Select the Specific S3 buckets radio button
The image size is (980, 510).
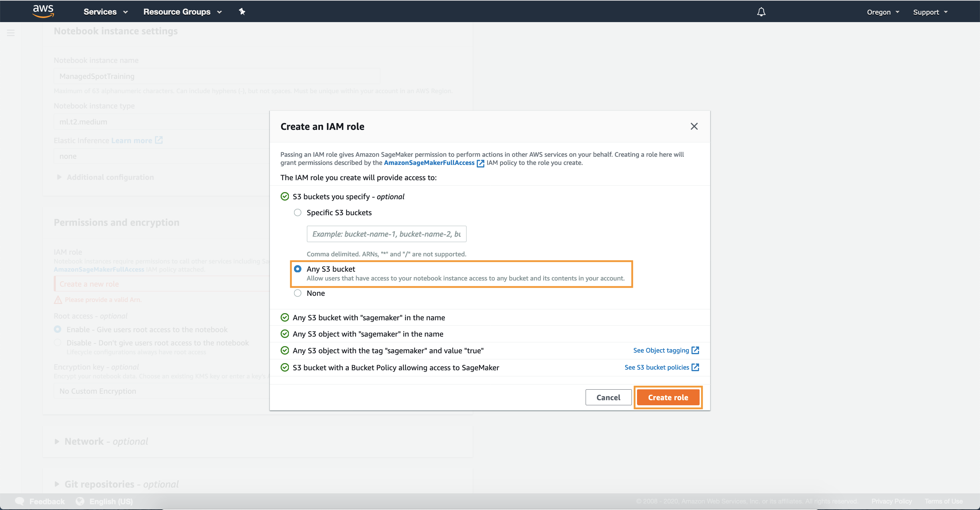point(297,213)
